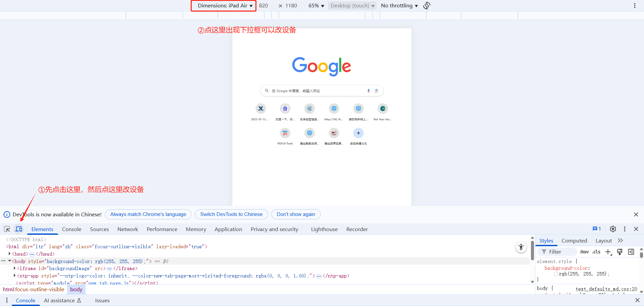Image resolution: width=644 pixels, height=306 pixels.
Task: Click the rotate device orientation icon
Action: pos(427,5)
